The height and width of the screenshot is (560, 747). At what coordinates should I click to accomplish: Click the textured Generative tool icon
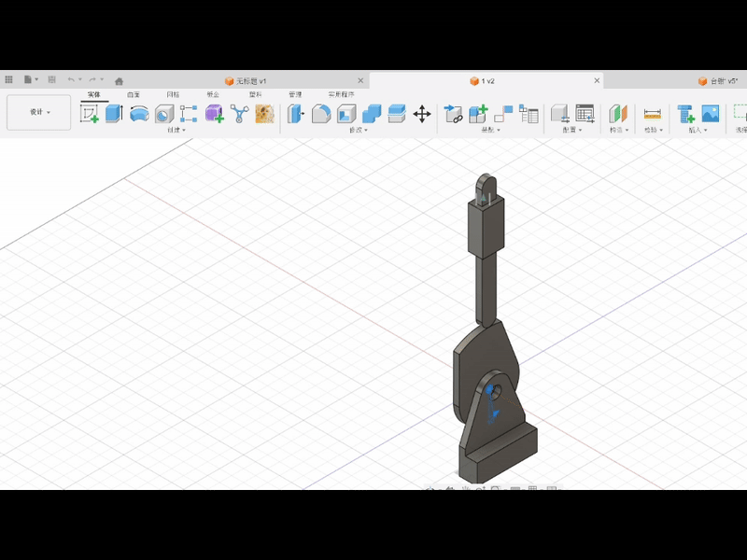[264, 114]
